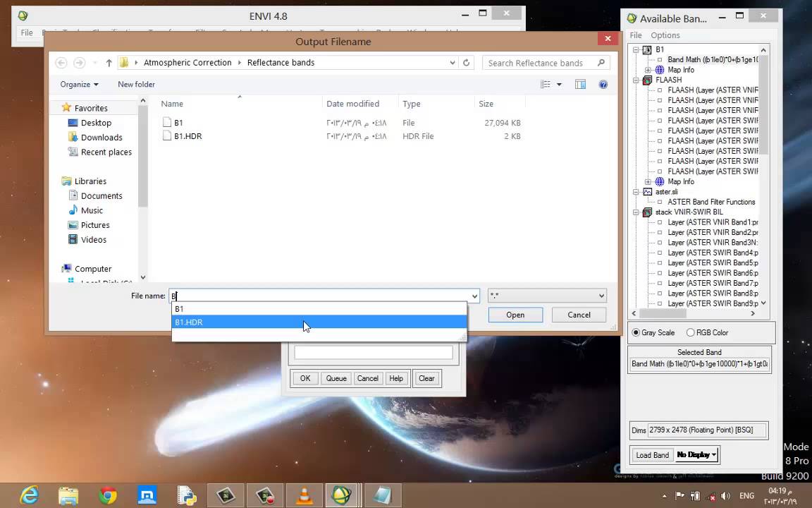Select Layer ASTER SWIR Band7 in stack

(713, 283)
